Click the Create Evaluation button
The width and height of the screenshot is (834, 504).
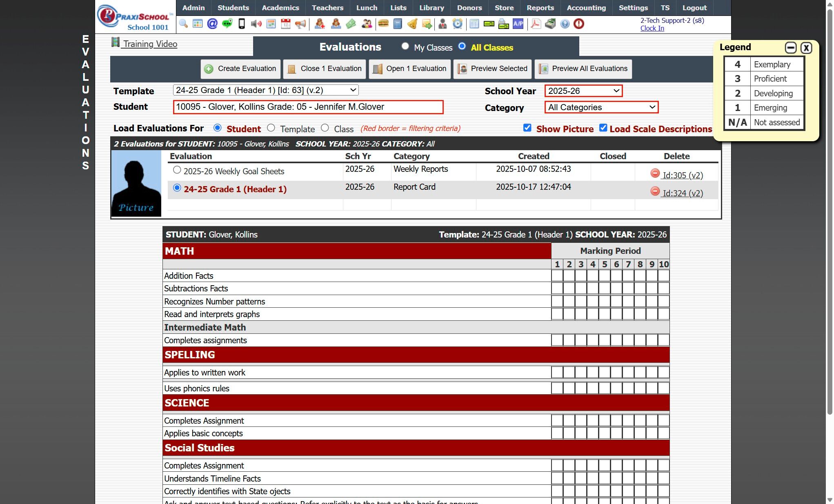click(x=240, y=69)
